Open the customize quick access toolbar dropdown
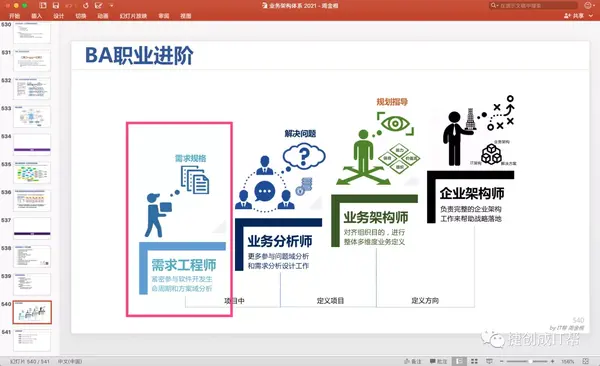600x366 pixels. (x=111, y=5)
